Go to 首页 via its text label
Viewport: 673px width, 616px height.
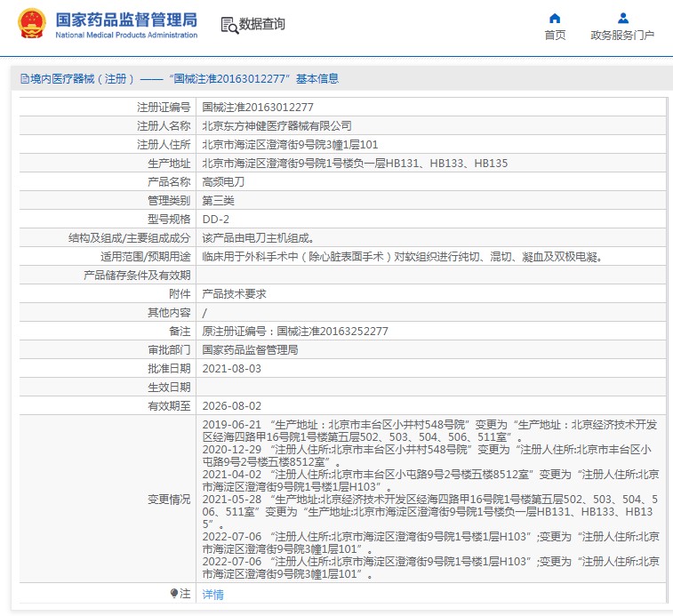(x=555, y=35)
